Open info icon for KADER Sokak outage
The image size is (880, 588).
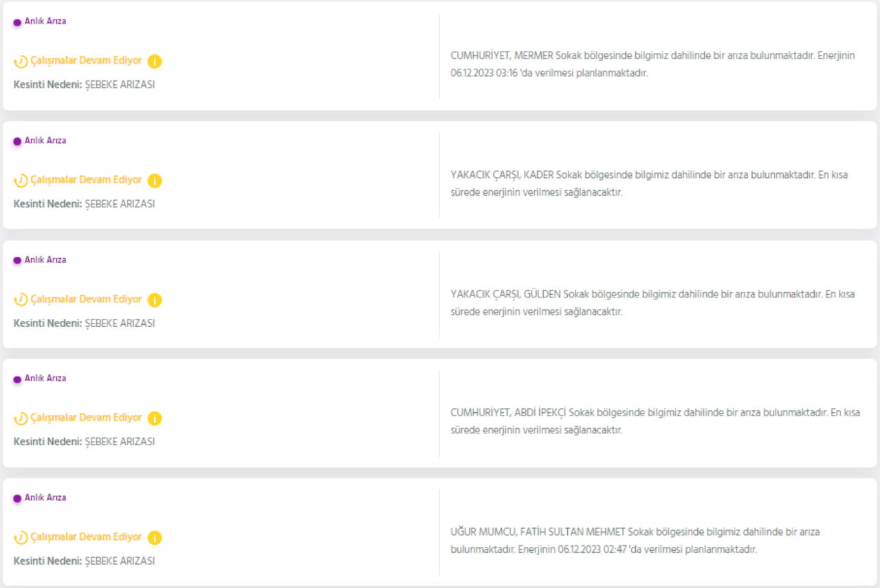click(x=155, y=181)
